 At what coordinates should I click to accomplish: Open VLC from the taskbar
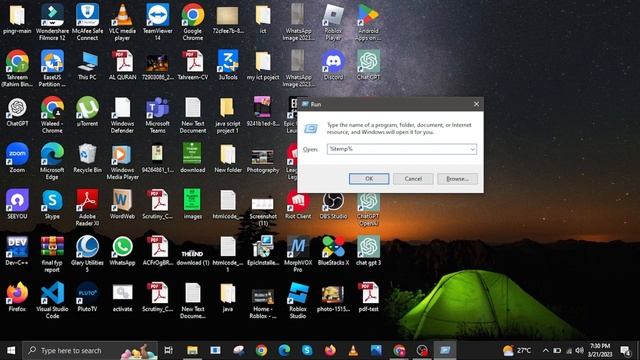353,350
